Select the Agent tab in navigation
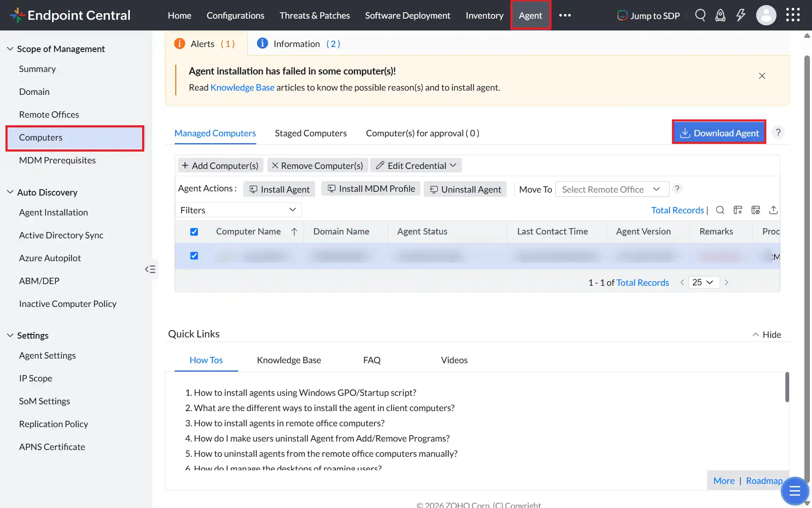Image resolution: width=812 pixels, height=508 pixels. pos(530,15)
